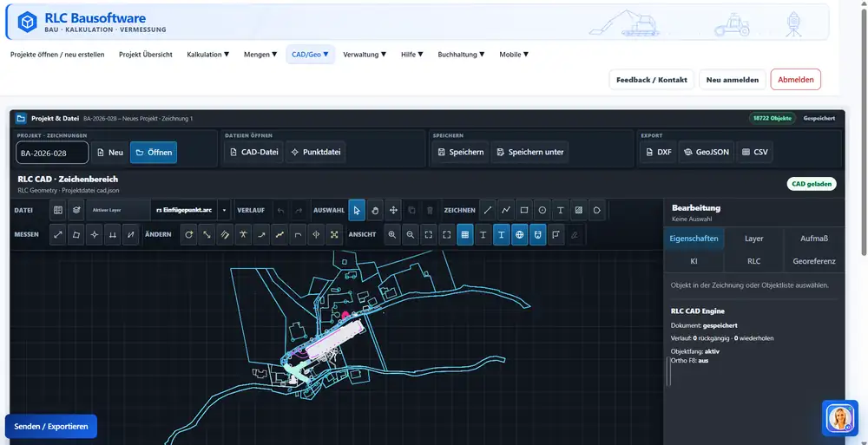
Task: Toggle the globe georeference view button
Action: point(519,235)
